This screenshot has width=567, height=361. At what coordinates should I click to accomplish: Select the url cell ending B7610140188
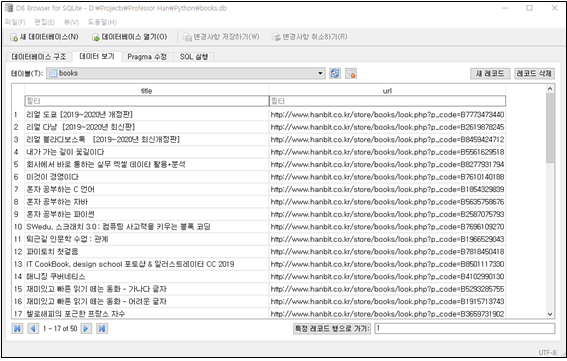point(387,177)
